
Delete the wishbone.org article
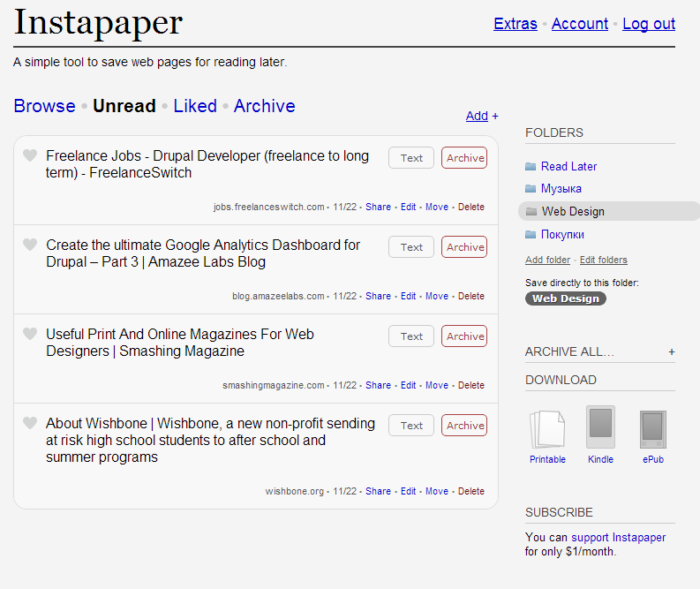[471, 491]
